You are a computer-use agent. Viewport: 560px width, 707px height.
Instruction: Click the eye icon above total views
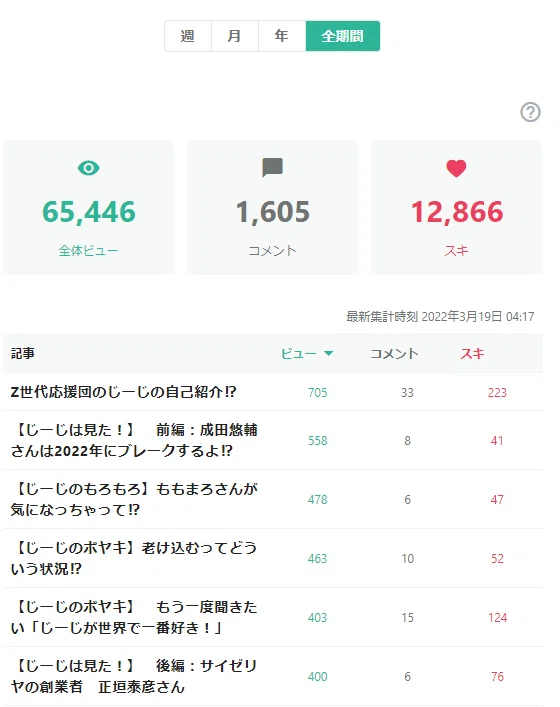(x=88, y=168)
